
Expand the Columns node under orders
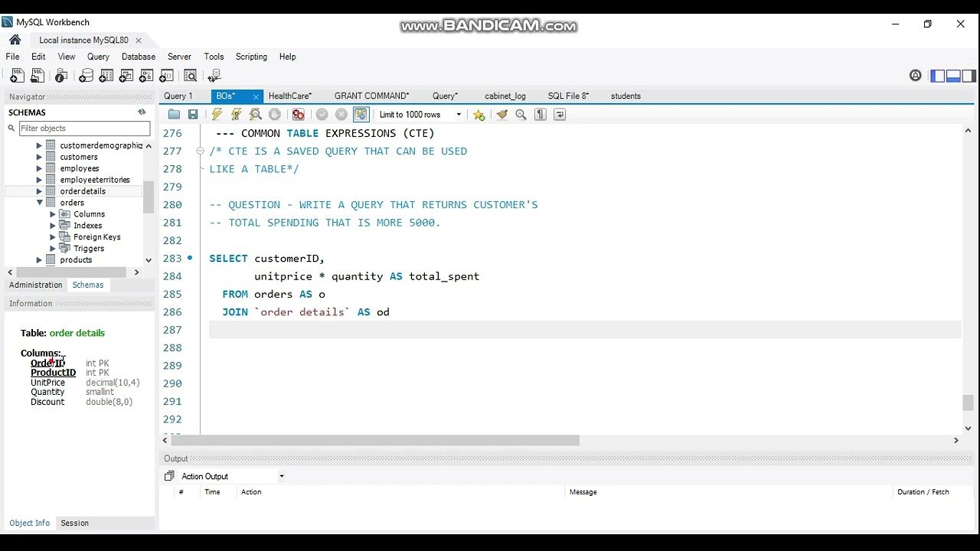click(53, 214)
